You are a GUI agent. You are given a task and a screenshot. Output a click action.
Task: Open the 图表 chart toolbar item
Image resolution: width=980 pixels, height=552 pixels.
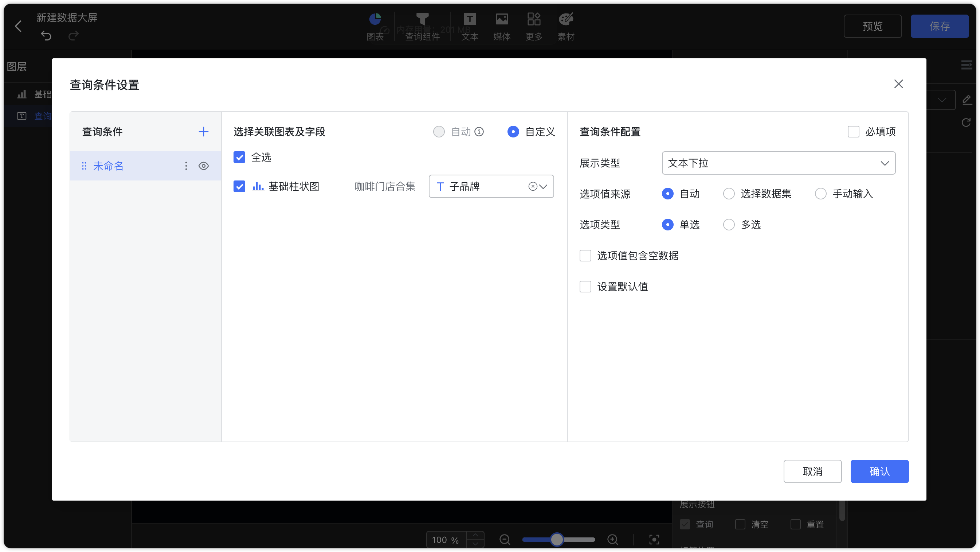click(x=375, y=27)
